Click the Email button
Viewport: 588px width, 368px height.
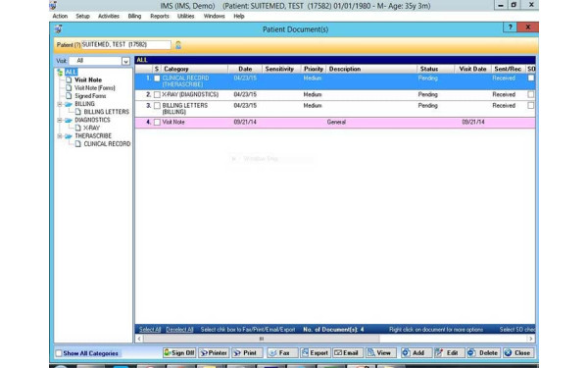(x=348, y=353)
